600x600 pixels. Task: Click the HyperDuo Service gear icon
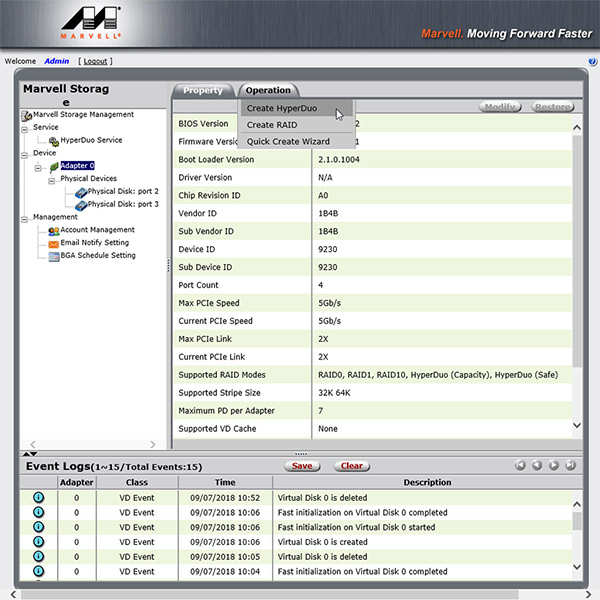53,141
